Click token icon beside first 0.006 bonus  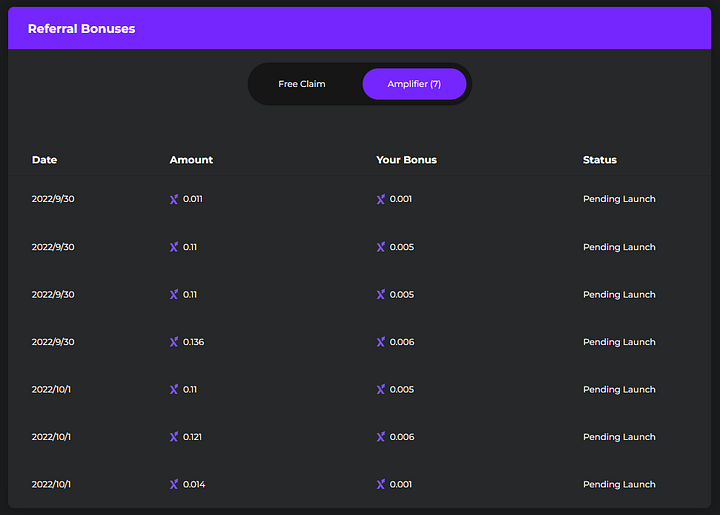(381, 342)
